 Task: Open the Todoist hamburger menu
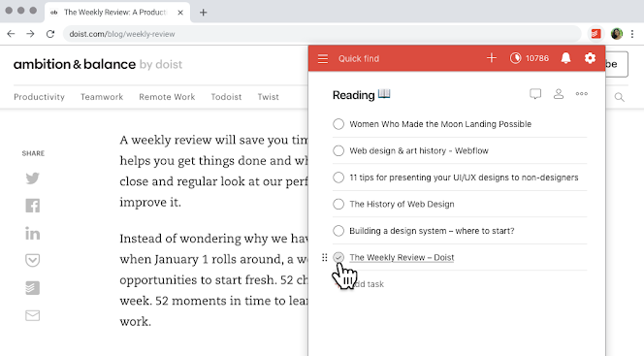click(x=323, y=59)
